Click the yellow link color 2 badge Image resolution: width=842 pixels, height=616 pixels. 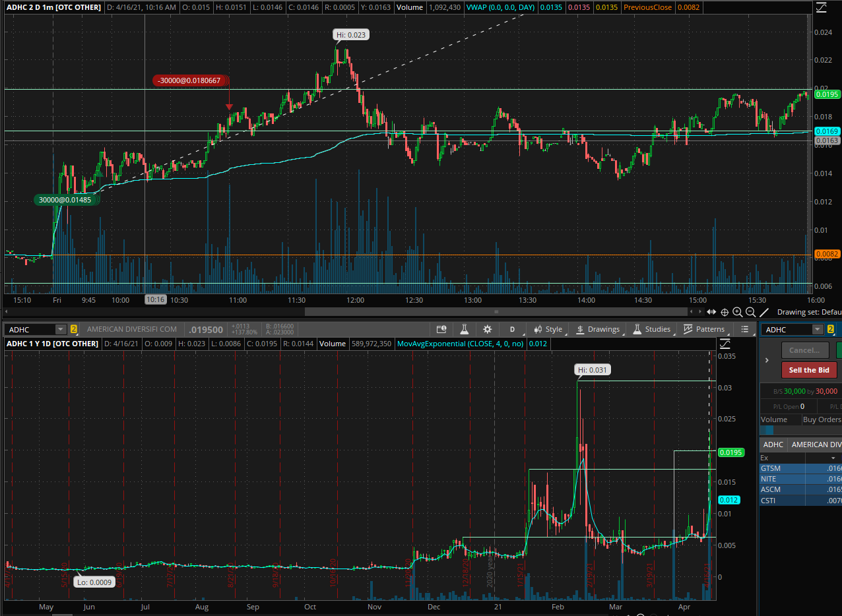point(74,329)
